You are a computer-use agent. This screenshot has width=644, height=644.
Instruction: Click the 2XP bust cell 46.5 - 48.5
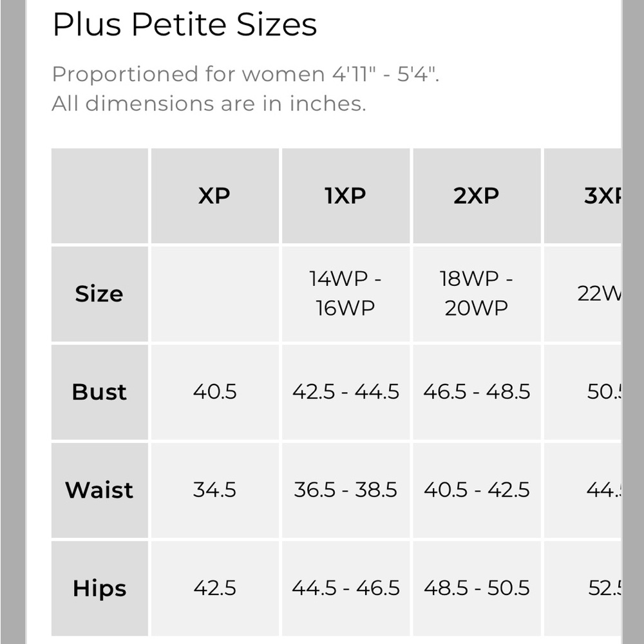[476, 392]
